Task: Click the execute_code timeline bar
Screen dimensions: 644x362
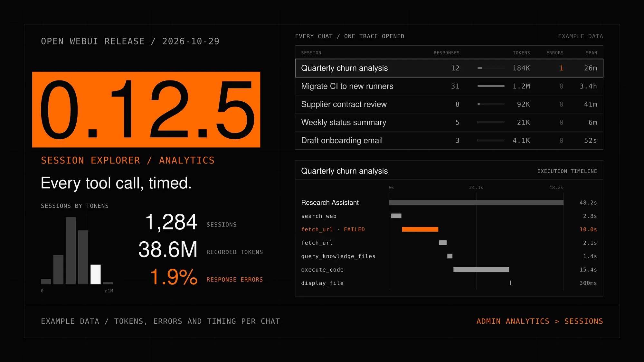Action: pyautogui.click(x=481, y=269)
